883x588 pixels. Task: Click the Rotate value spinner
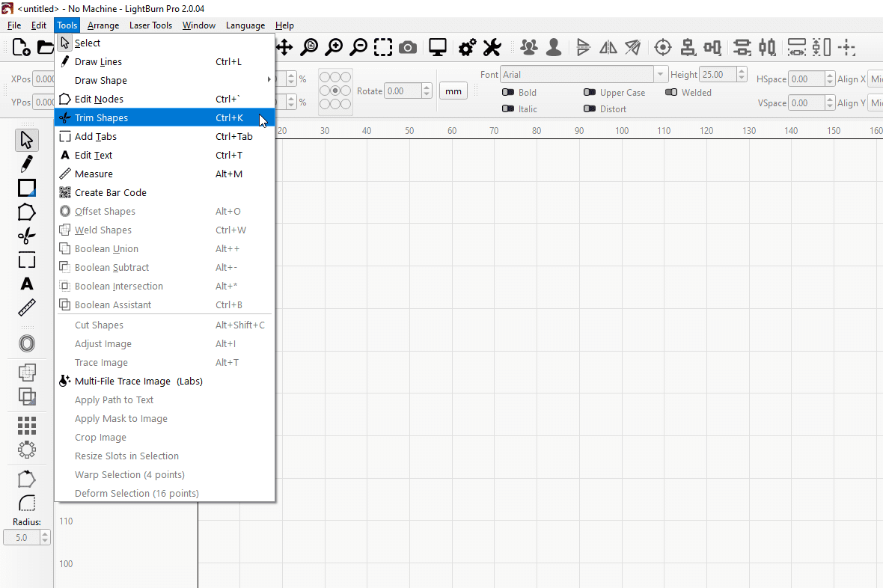tap(427, 91)
